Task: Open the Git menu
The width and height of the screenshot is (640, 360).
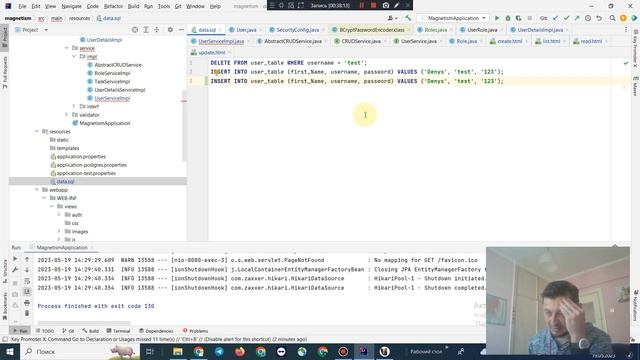Action: (x=178, y=6)
